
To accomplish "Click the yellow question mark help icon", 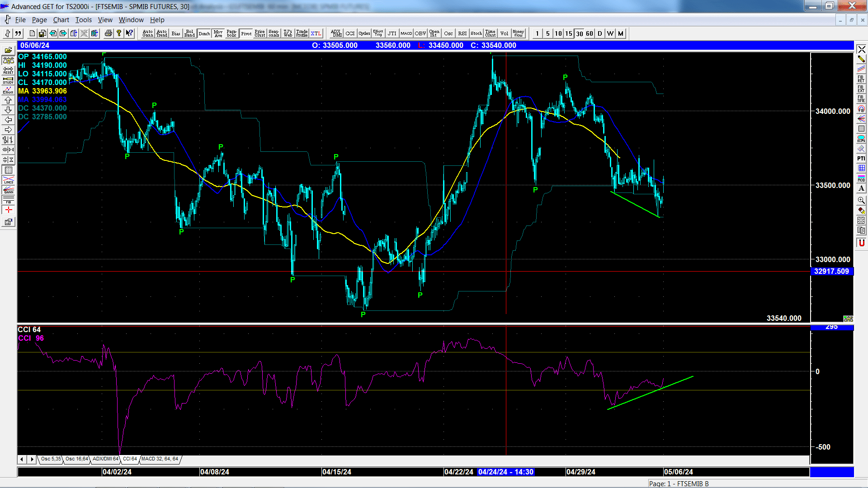I will click(119, 33).
